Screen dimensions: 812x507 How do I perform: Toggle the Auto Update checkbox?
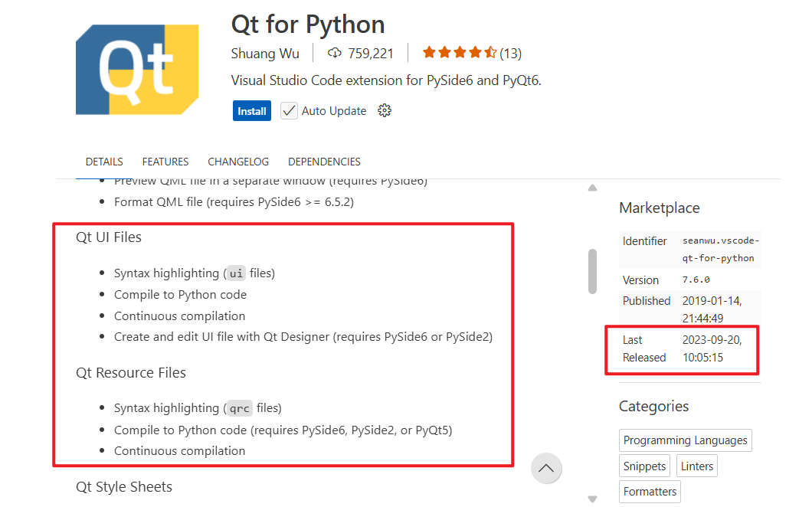coord(289,110)
